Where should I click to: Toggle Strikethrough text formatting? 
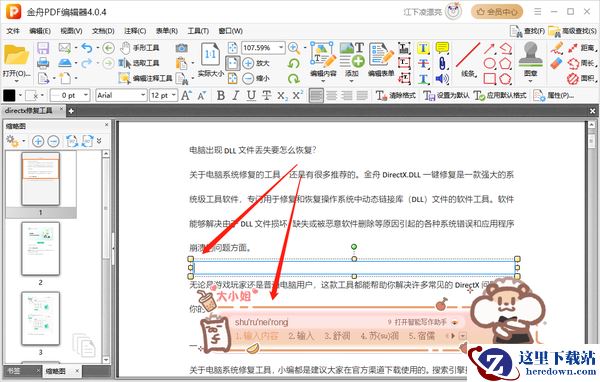pyautogui.click(x=267, y=95)
